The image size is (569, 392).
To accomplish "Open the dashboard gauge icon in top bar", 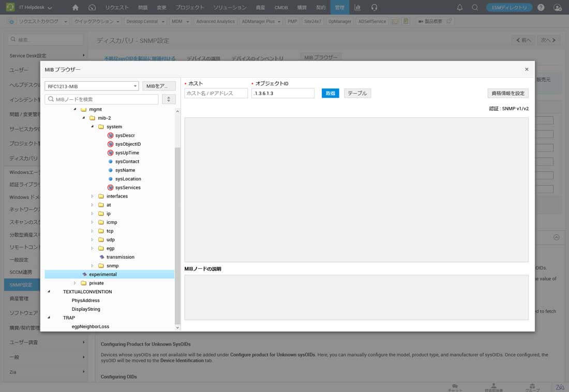I will (92, 7).
